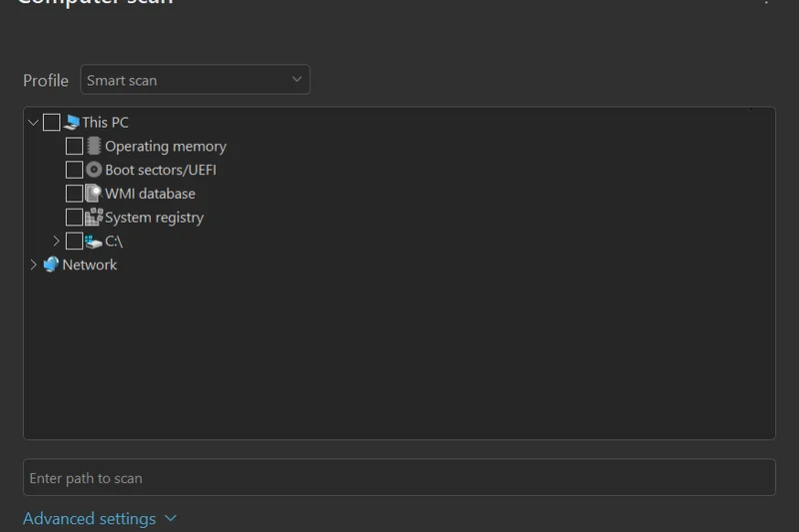The width and height of the screenshot is (799, 532).
Task: Expand the Network tree node
Action: pos(33,265)
